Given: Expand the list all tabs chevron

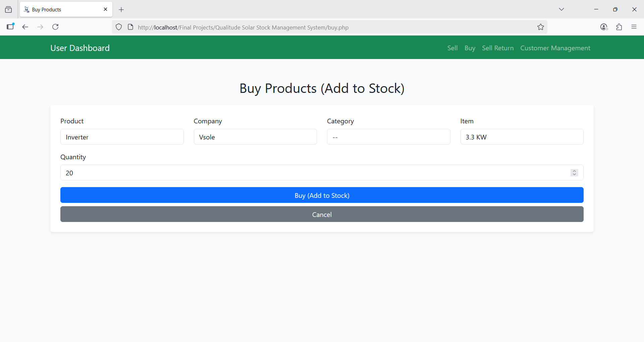Looking at the screenshot, I should (561, 9).
